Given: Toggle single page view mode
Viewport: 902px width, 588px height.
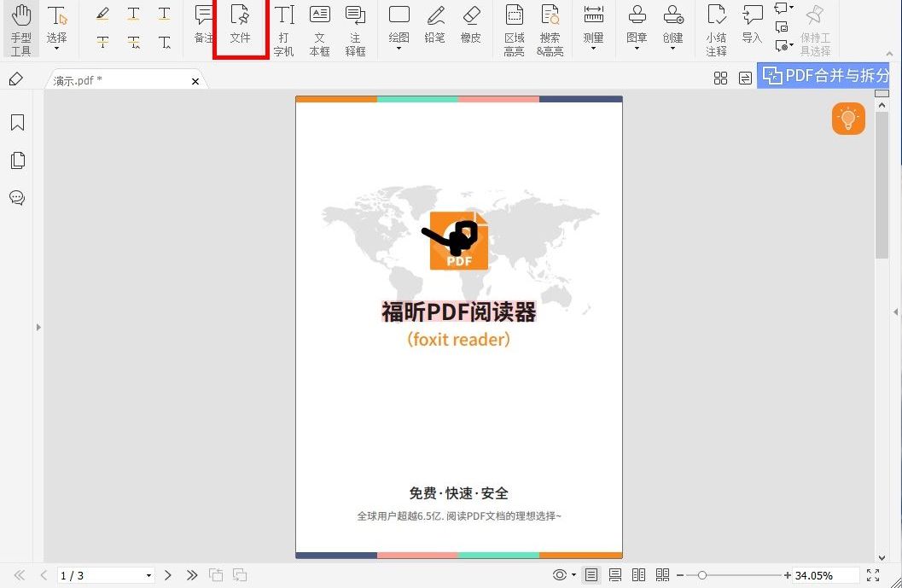Looking at the screenshot, I should [591, 574].
